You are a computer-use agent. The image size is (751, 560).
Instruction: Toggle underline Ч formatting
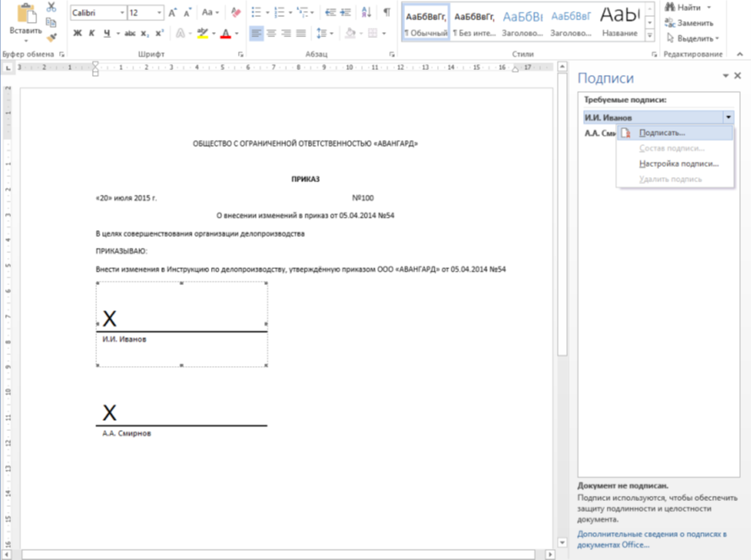(107, 33)
